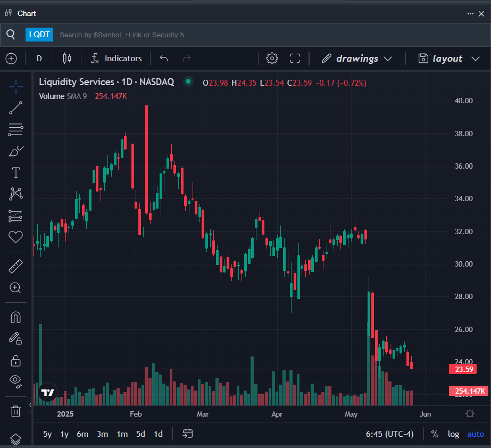Viewport: 491px width, 448px height.
Task: Collapse the drawing toolbar side arrow
Action: (30, 405)
